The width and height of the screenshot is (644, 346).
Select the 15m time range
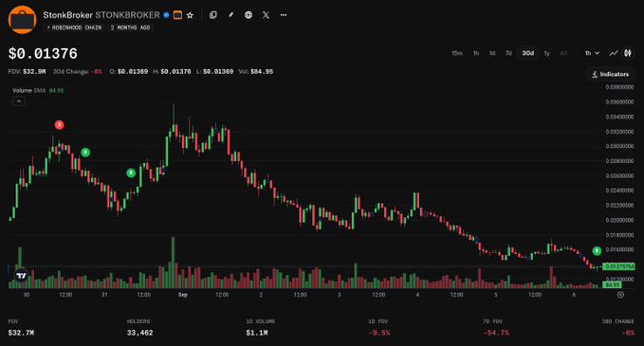pos(457,53)
